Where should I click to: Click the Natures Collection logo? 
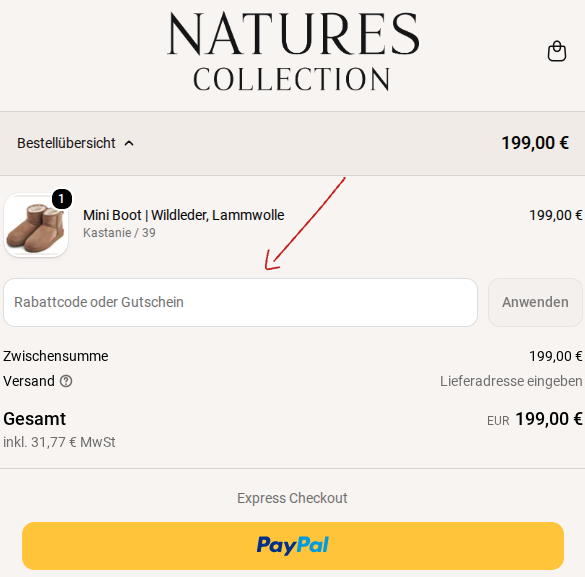pyautogui.click(x=293, y=51)
